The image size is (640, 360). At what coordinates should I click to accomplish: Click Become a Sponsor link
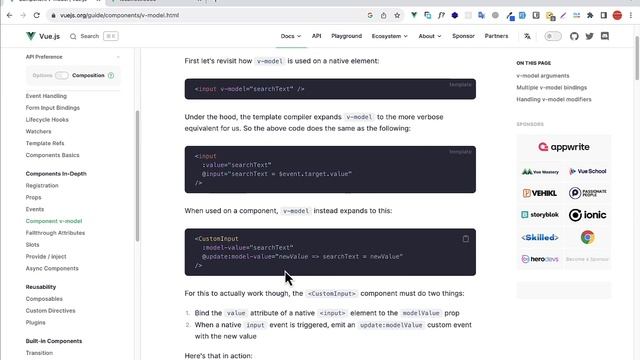tap(587, 259)
